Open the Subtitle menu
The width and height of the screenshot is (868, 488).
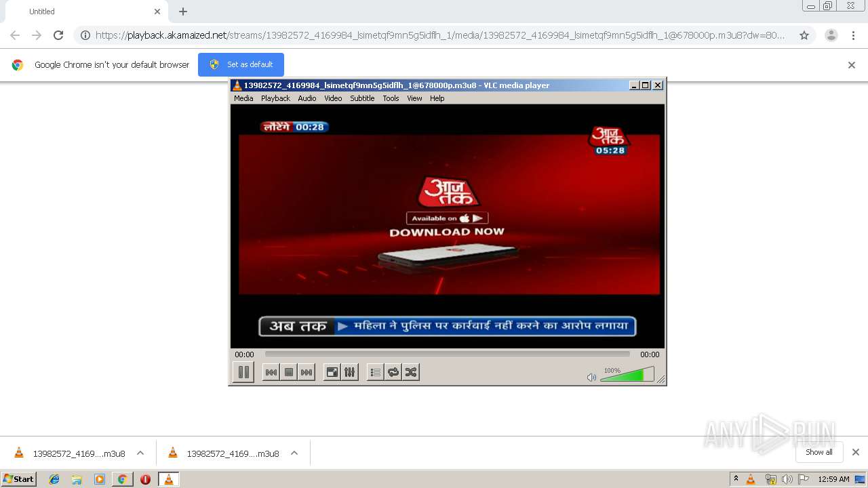coord(362,98)
